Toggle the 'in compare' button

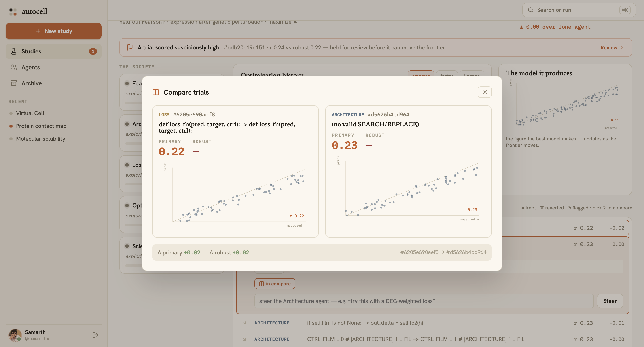(x=275, y=284)
